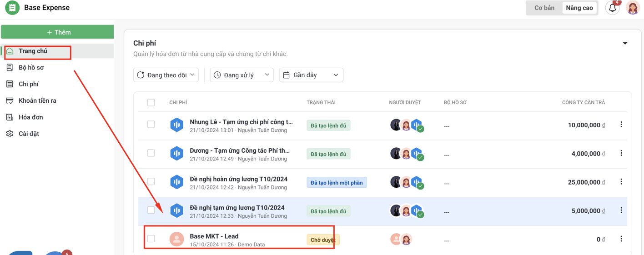Click Đã tạo lệnh đủ badge in Nhung Lê row

pyautogui.click(x=328, y=125)
